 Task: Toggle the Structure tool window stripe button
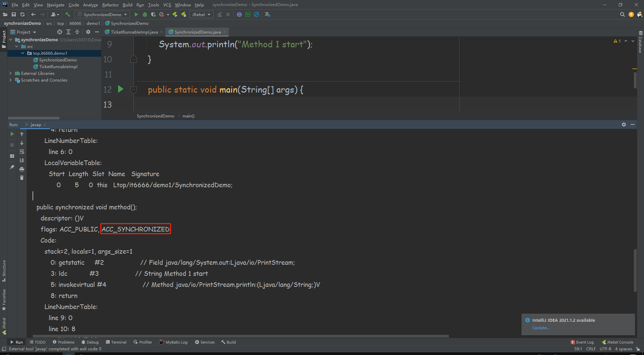(4, 270)
